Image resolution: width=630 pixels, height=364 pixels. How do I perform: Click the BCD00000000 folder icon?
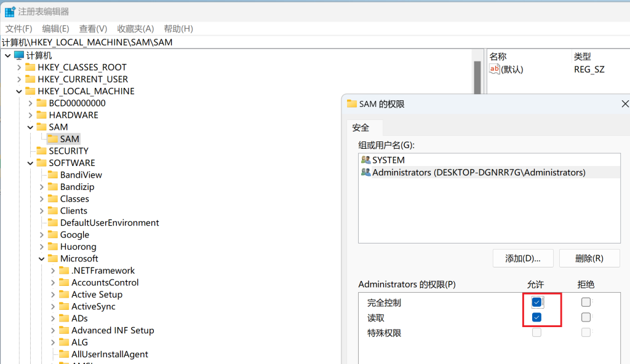tap(41, 103)
